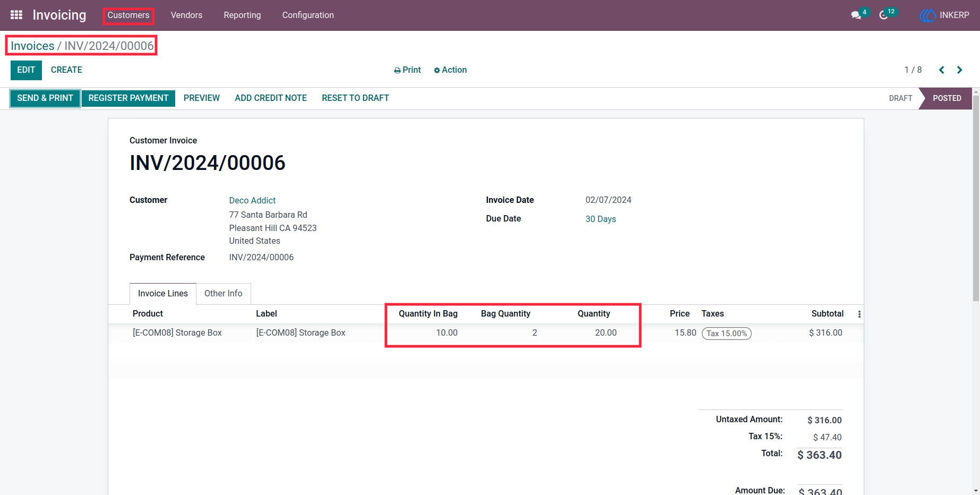The image size is (980, 495).
Task: Open the activities clock icon
Action: (x=884, y=15)
